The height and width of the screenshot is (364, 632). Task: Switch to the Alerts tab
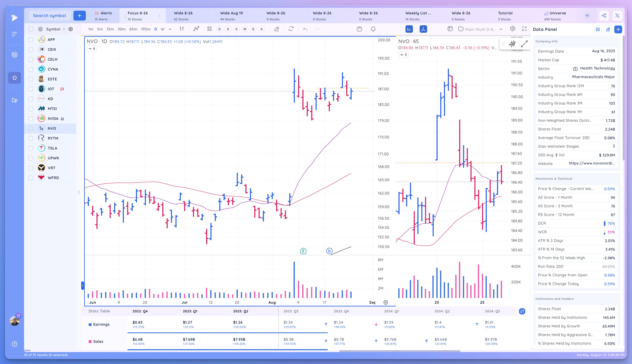coord(103,16)
